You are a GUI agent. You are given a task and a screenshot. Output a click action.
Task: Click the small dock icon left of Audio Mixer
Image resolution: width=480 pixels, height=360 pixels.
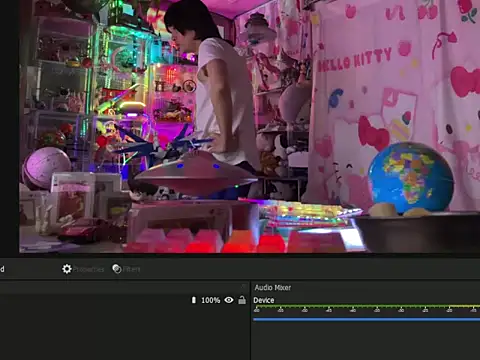[244, 287]
